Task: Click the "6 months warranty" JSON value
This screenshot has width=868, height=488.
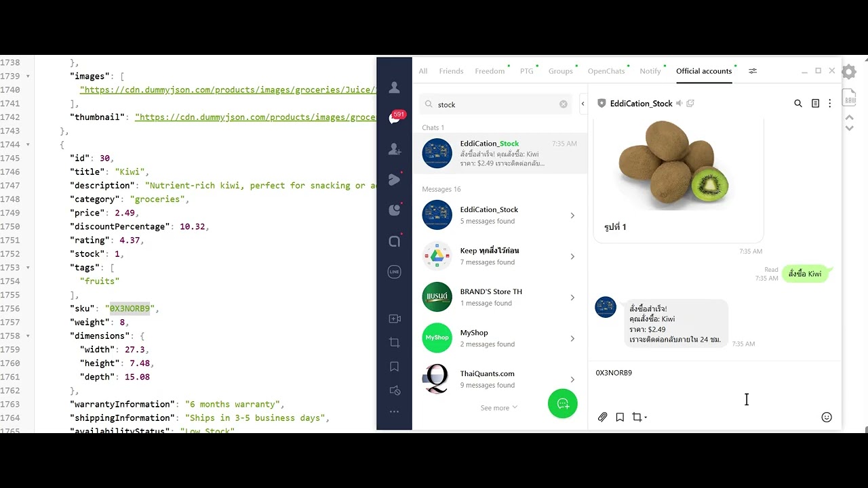Action: [x=232, y=405]
